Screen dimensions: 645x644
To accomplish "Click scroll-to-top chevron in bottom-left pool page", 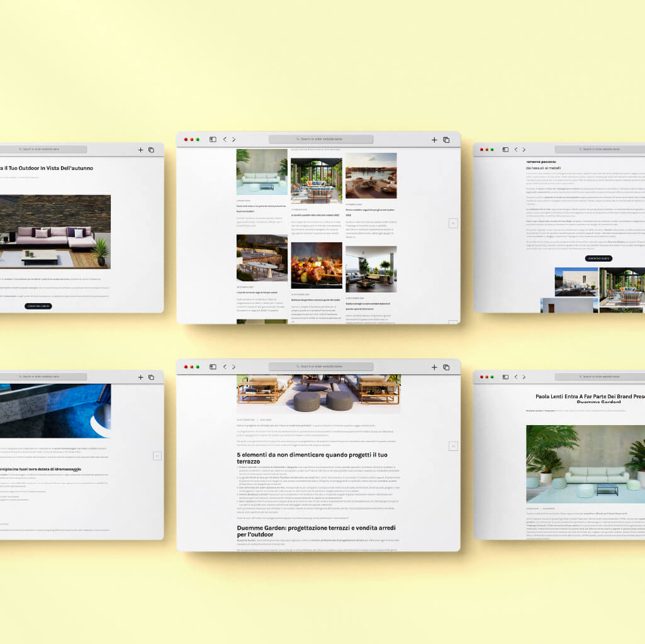I will click(x=157, y=456).
